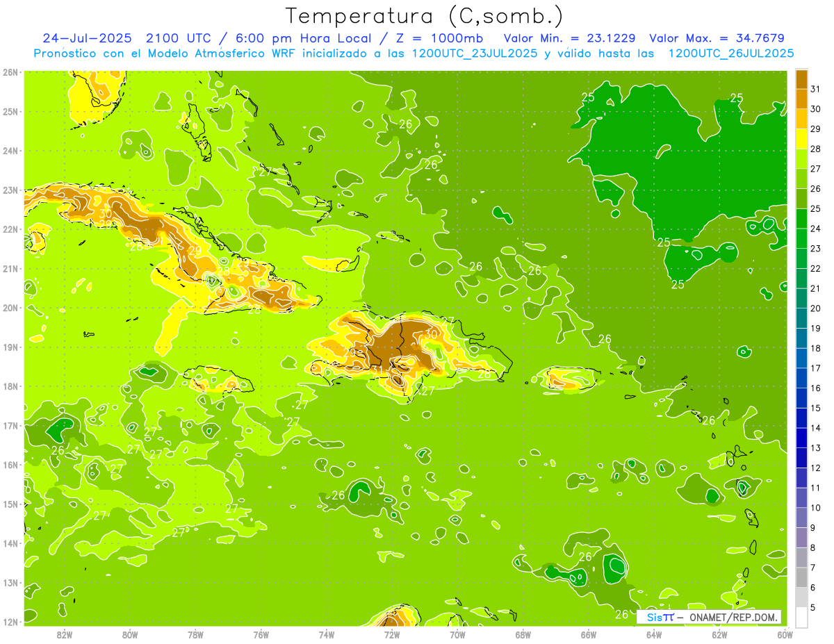Click the '8' value on the color bar

coord(814,548)
